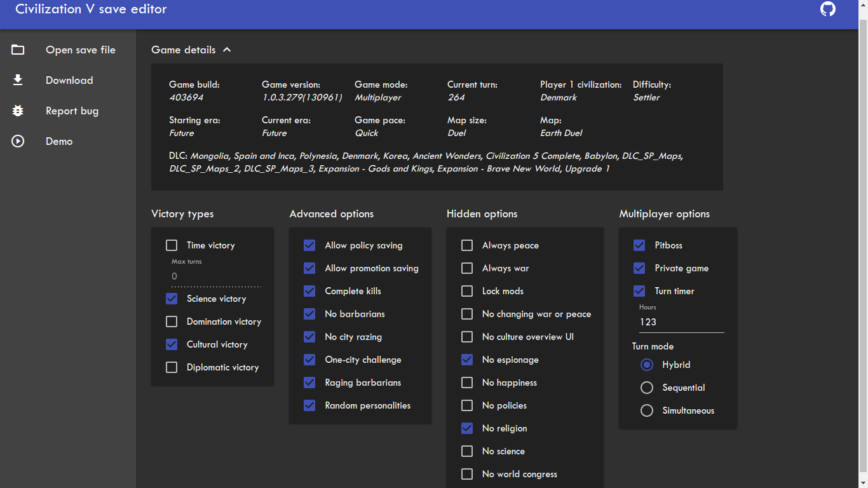Click the Demo play circle icon
This screenshot has width=868, height=488.
[18, 141]
